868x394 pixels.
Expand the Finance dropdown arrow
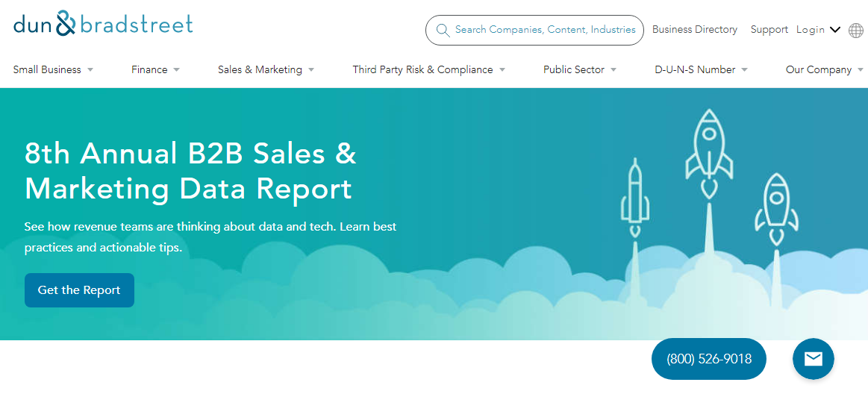(177, 69)
